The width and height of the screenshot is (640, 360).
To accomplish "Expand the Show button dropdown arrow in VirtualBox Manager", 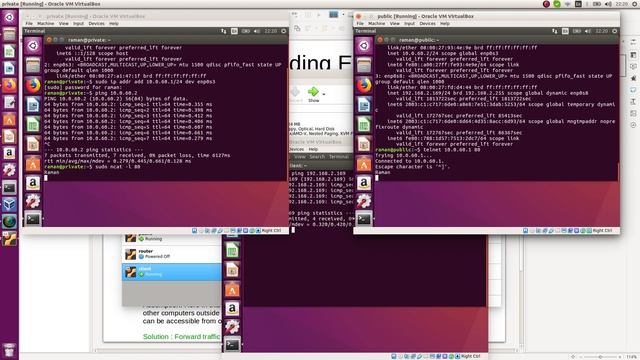I will pyautogui.click(x=324, y=94).
